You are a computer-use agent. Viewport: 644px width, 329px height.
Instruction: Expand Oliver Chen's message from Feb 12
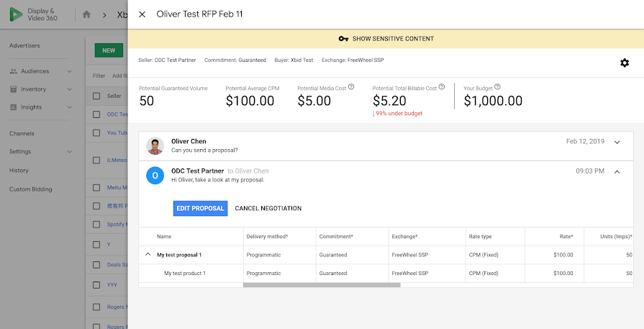[617, 142]
